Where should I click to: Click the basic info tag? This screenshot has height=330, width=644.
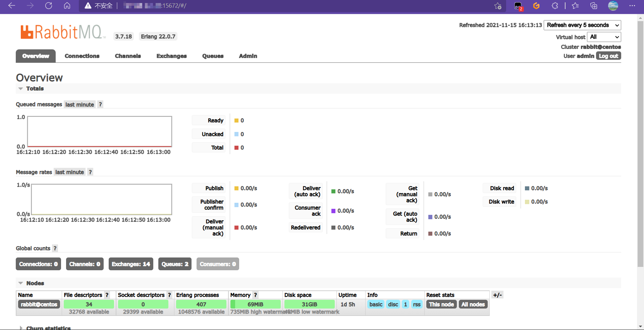click(376, 304)
